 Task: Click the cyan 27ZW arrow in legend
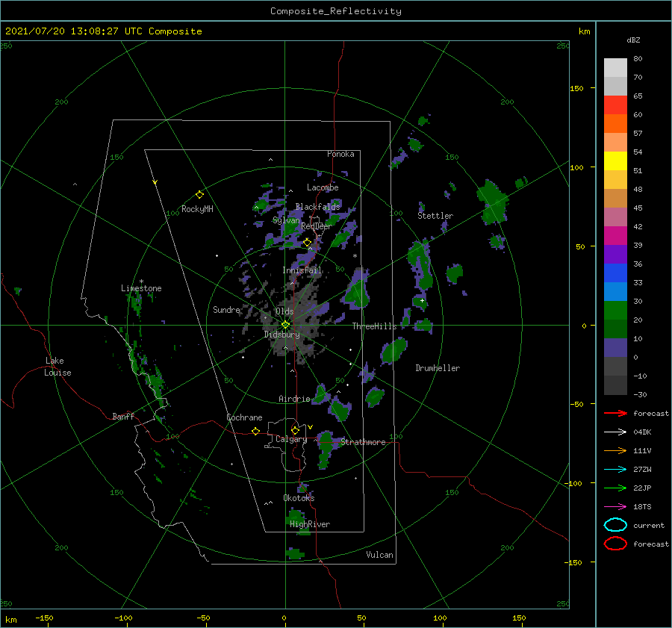click(615, 470)
